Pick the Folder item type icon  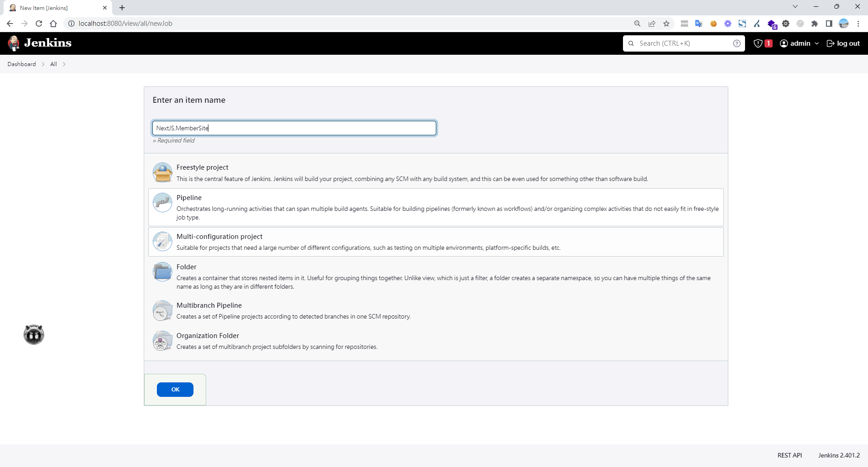tap(162, 272)
